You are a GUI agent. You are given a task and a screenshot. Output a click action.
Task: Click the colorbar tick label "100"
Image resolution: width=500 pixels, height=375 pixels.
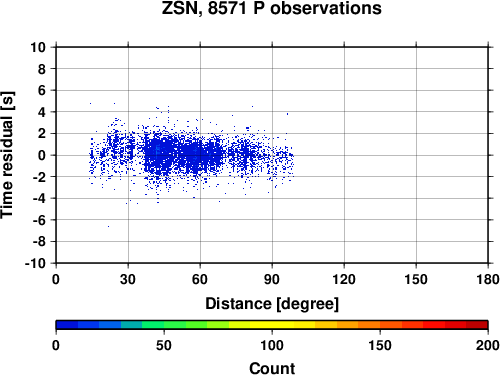click(x=272, y=345)
